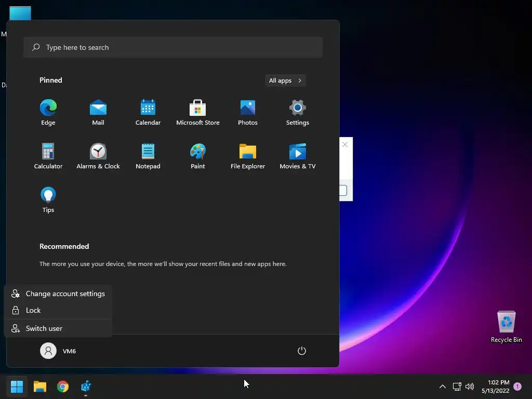Open File Explorer from the taskbar
The image size is (532, 399).
40,387
